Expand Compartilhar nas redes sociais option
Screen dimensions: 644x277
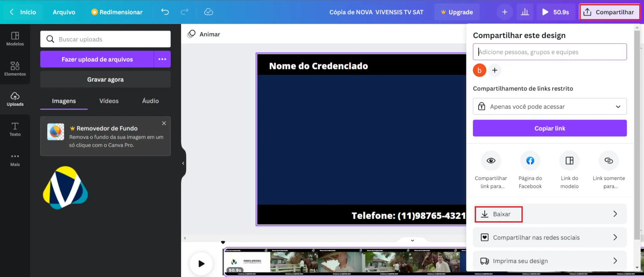click(549, 238)
